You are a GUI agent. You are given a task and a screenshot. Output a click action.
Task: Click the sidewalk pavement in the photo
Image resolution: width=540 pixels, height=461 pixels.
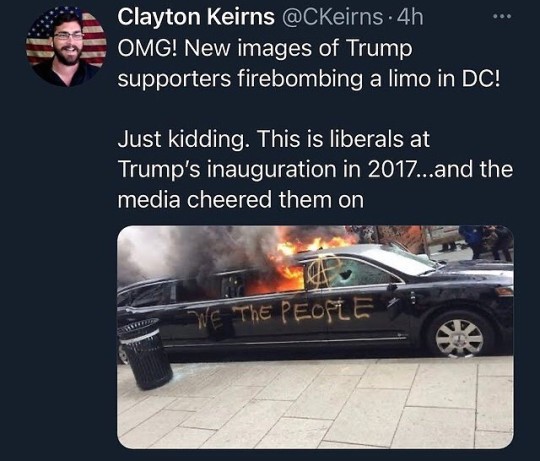[x=315, y=405]
